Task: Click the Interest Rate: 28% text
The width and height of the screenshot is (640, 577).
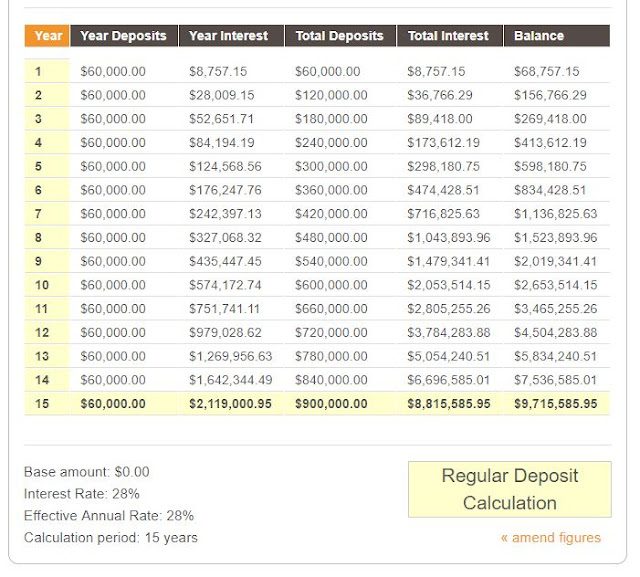Action: tap(81, 493)
